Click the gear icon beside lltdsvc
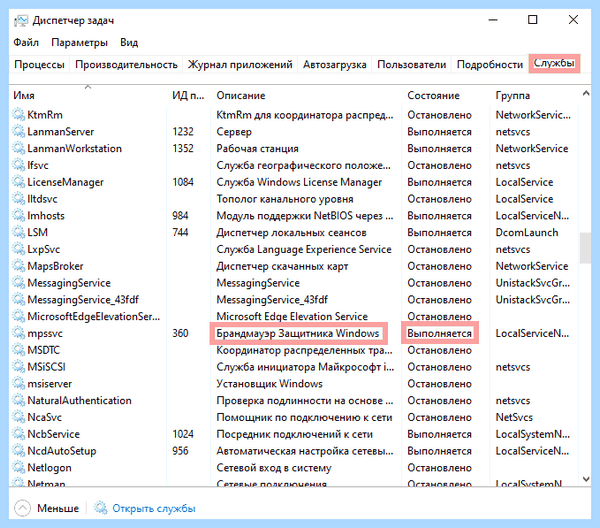Screen dimensions: 600x528 [18, 199]
